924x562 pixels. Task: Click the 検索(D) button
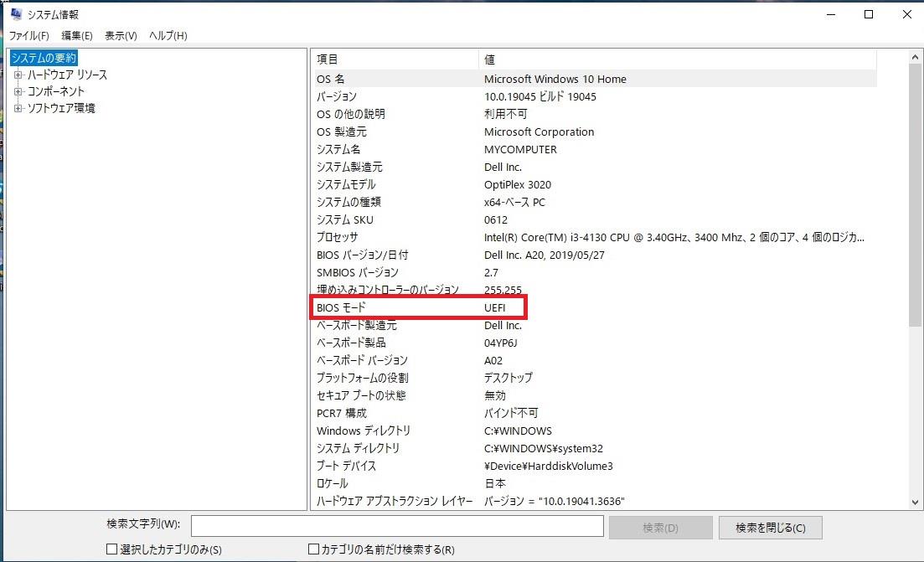click(661, 528)
